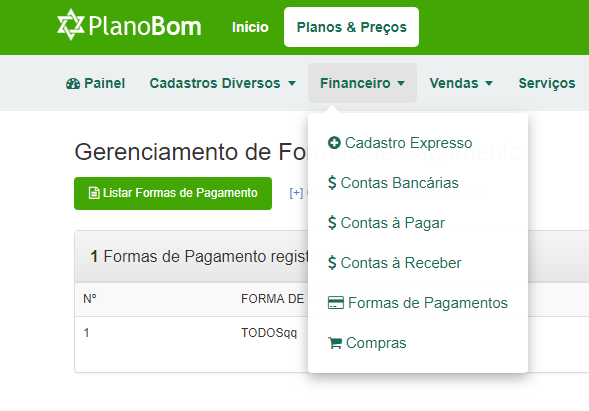
Task: Click the Planos & Preços button
Action: point(351,27)
